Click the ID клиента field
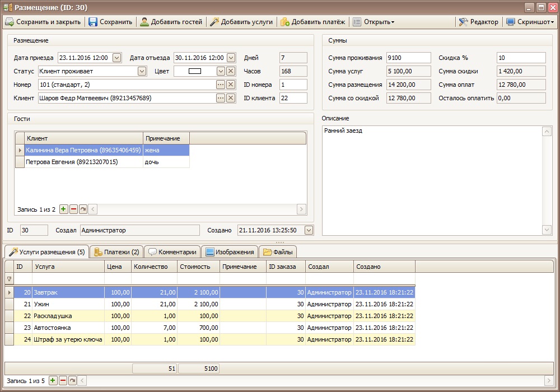 coord(293,98)
